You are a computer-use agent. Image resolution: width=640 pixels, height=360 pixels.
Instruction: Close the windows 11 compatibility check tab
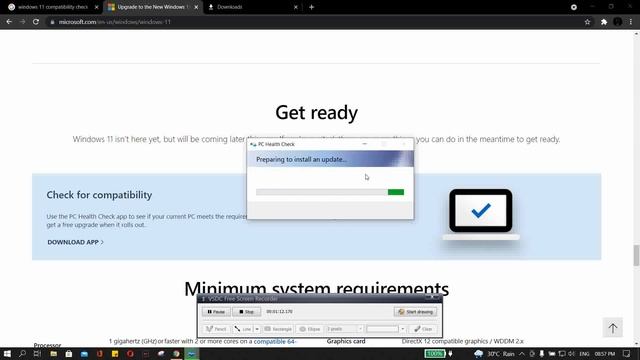[x=97, y=7]
